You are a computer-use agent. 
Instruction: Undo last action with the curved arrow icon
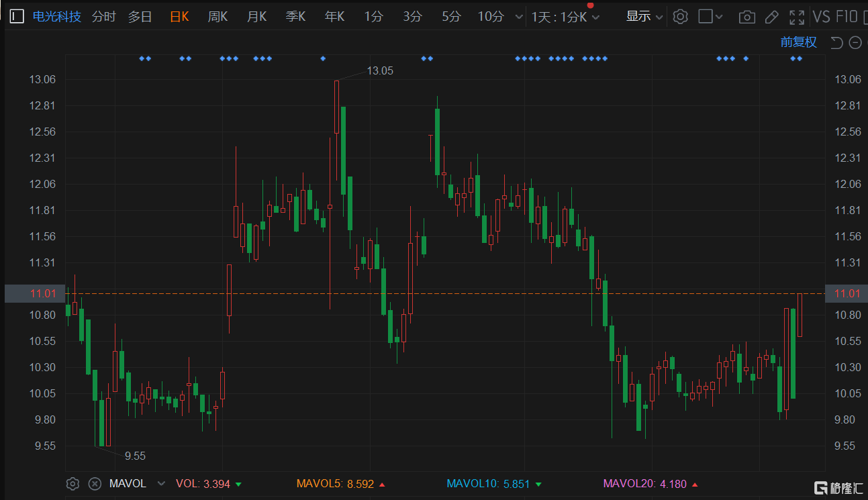[x=836, y=42]
